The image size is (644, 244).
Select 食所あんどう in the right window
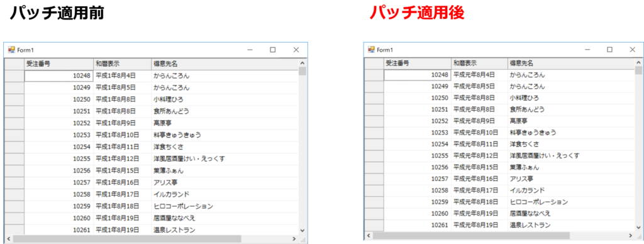click(571, 109)
